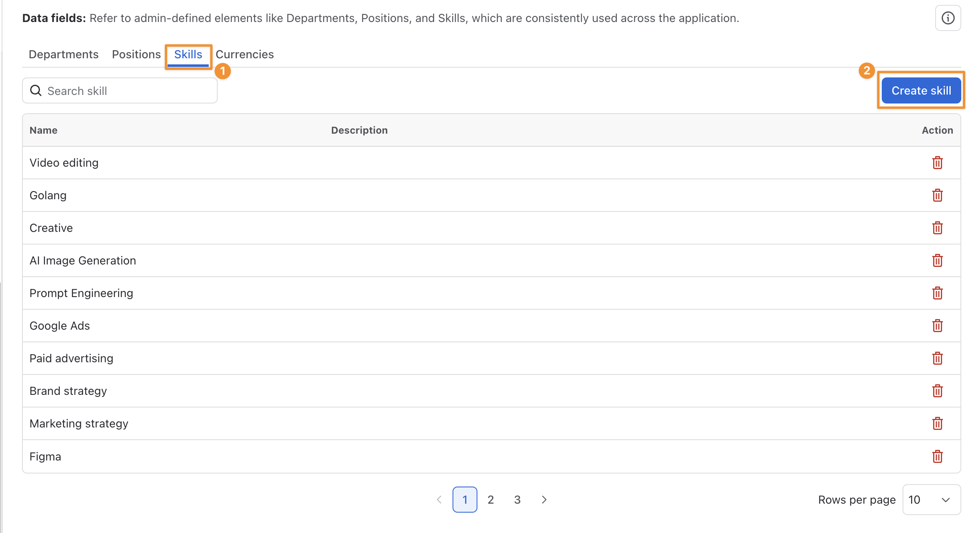Click the Create skill button
Image resolution: width=980 pixels, height=533 pixels.
click(x=921, y=90)
